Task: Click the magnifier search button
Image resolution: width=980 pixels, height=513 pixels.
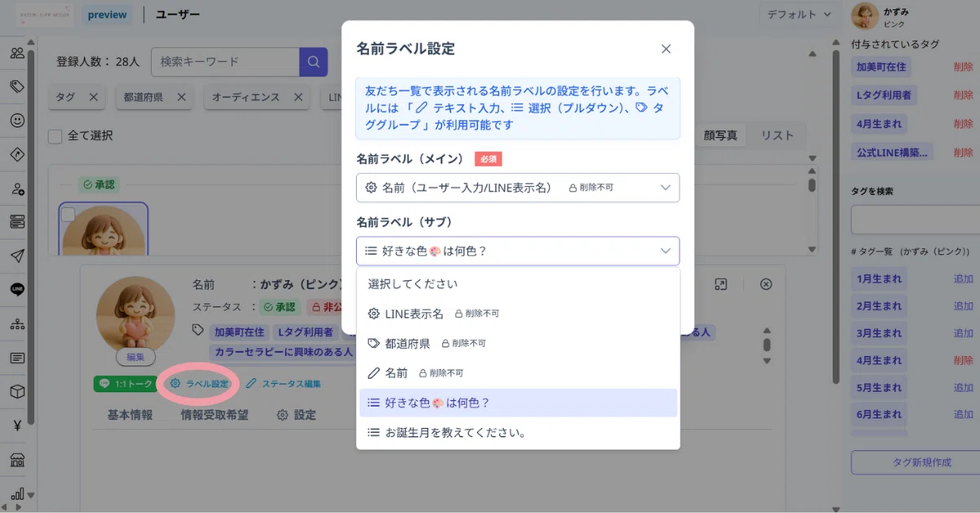Action: [x=313, y=61]
